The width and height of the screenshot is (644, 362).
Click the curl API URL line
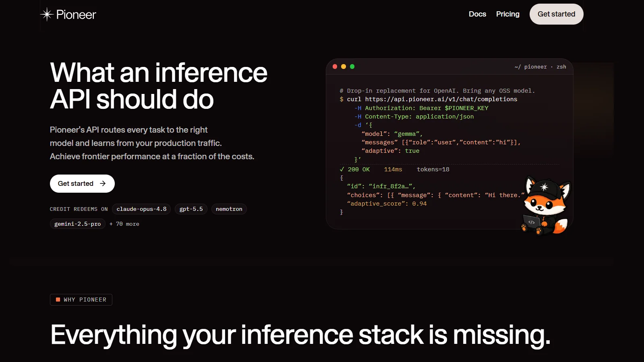[428, 99]
